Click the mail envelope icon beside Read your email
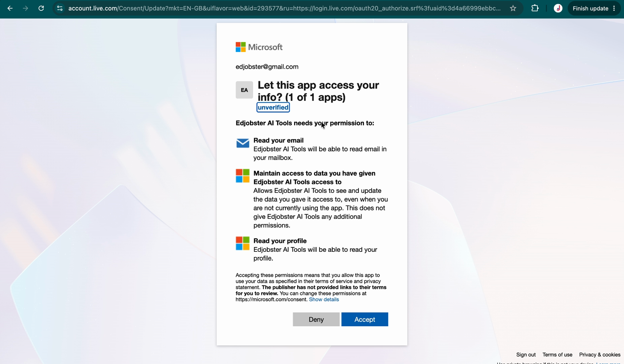 point(243,143)
